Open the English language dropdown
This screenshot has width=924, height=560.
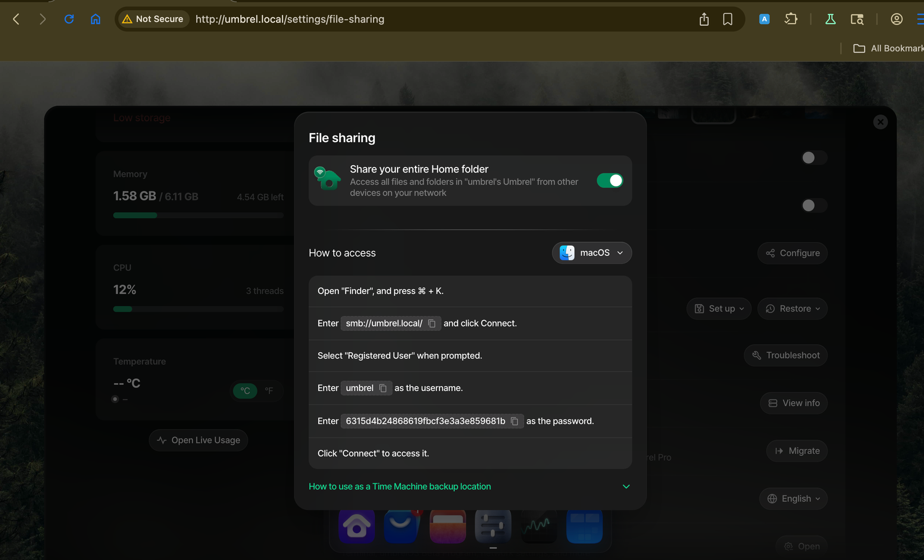[794, 499]
